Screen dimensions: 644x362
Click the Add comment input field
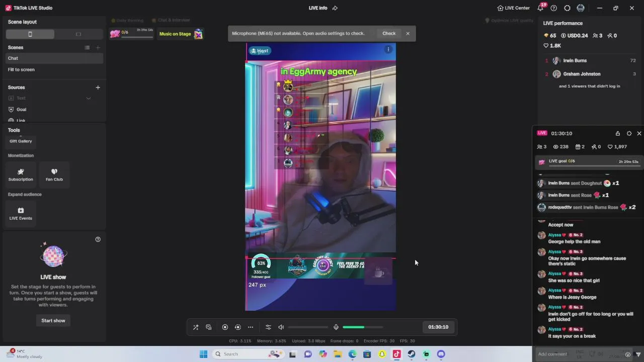point(579,354)
